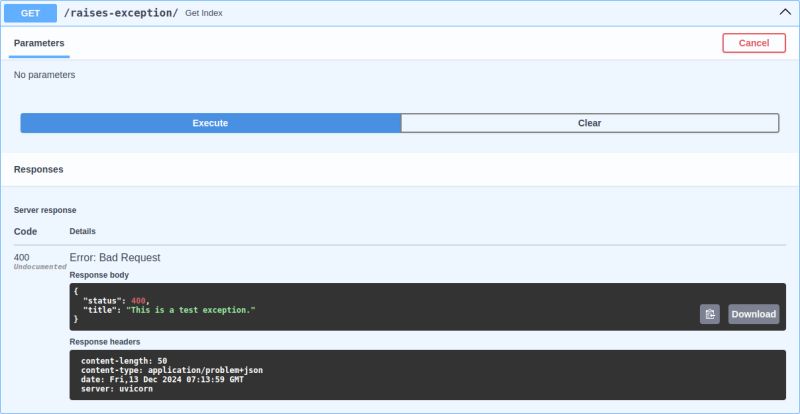Click the "status": 400 line
The image size is (800, 414).
click(x=116, y=301)
